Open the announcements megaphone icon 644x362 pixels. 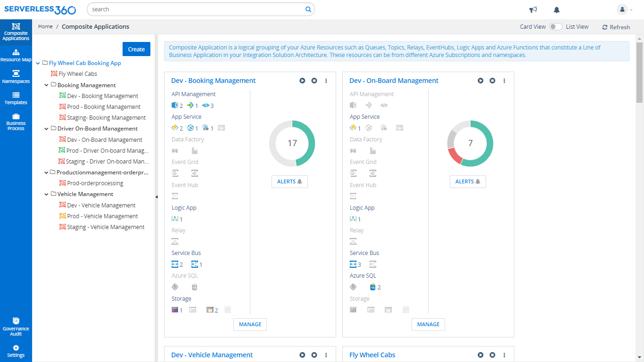(x=533, y=9)
